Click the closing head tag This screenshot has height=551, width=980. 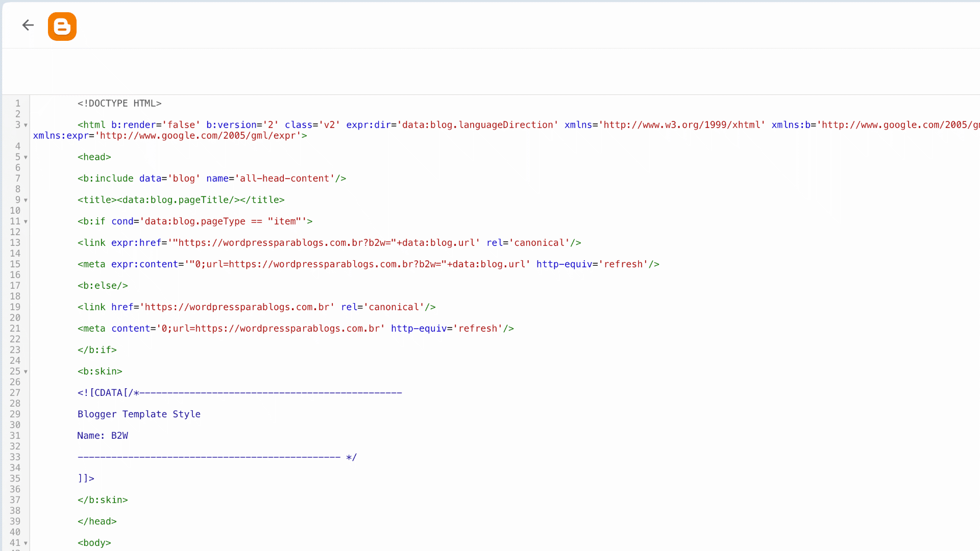click(97, 521)
